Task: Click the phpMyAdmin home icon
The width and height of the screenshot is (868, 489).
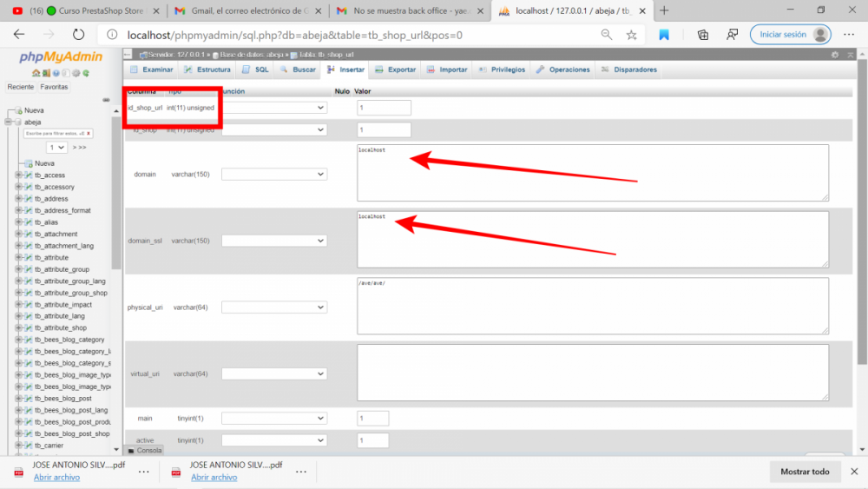Action: point(36,73)
